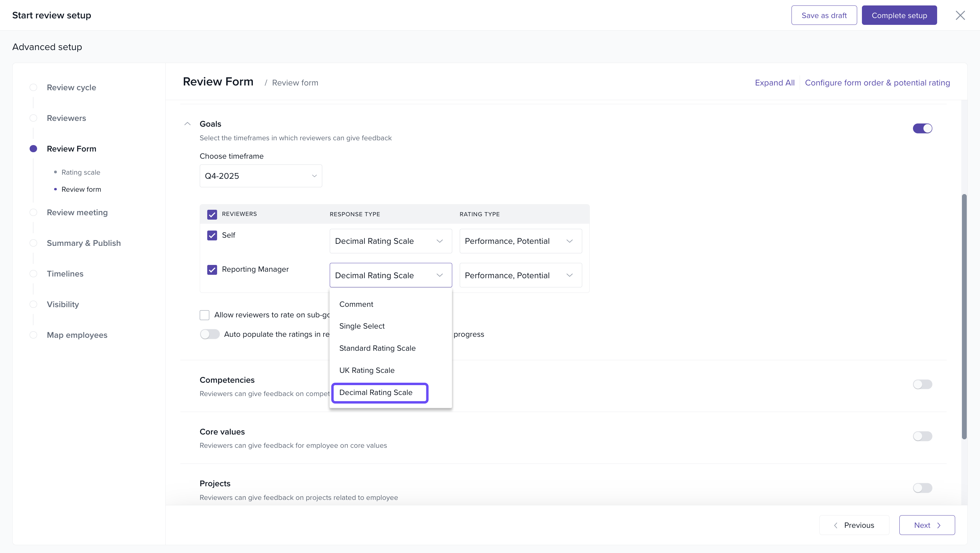Enable the Competencies toggle
Screen dimensions: 980x553
[x=922, y=384]
